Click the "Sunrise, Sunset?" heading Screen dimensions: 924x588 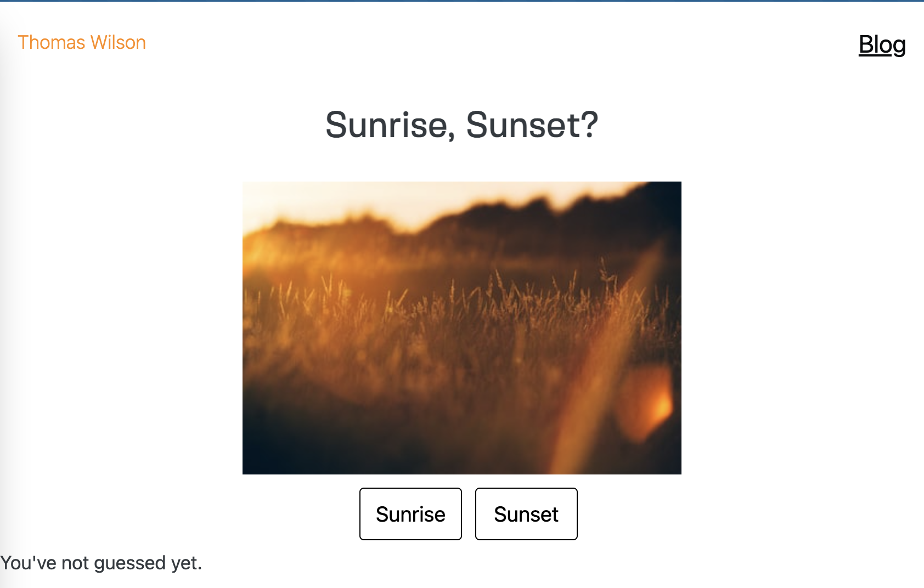click(461, 125)
